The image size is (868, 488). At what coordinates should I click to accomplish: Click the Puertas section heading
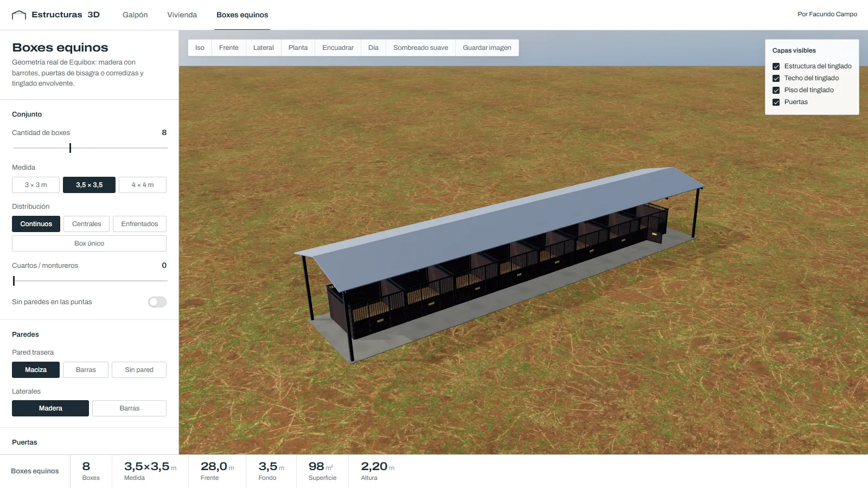[x=24, y=442]
